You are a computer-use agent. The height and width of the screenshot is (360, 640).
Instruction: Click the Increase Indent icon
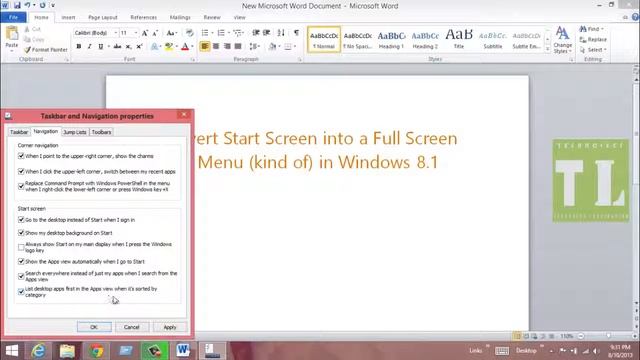tap(267, 33)
